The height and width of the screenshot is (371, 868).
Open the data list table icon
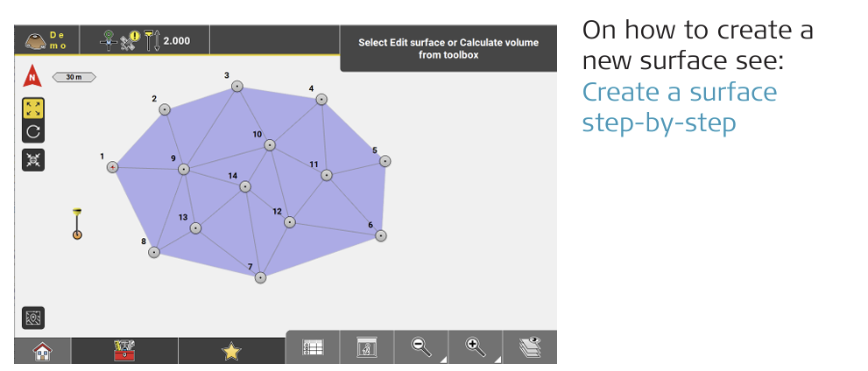coord(313,347)
